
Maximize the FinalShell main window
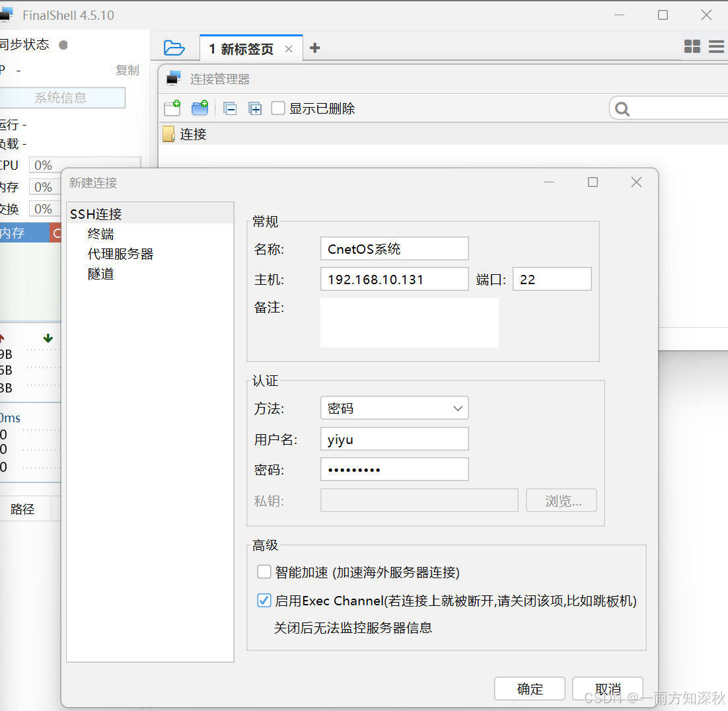[663, 15]
